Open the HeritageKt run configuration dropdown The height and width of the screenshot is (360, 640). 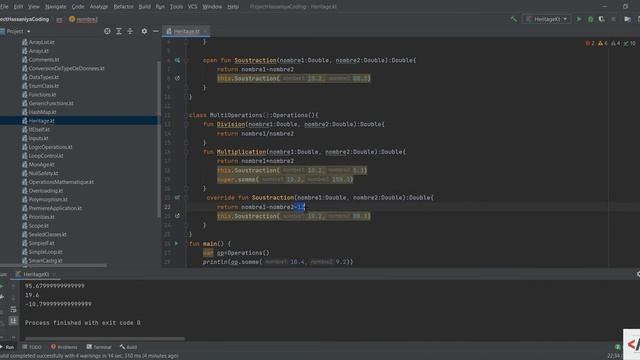tap(547, 19)
